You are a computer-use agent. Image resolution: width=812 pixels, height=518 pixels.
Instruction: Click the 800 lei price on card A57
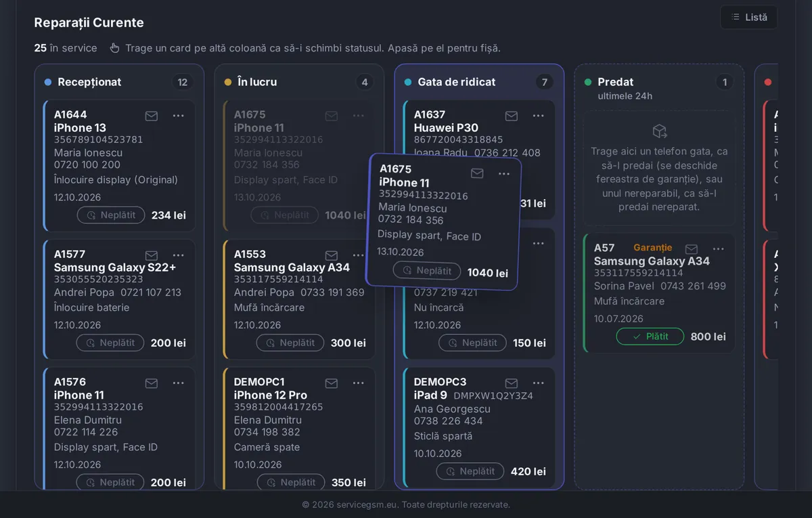point(708,337)
